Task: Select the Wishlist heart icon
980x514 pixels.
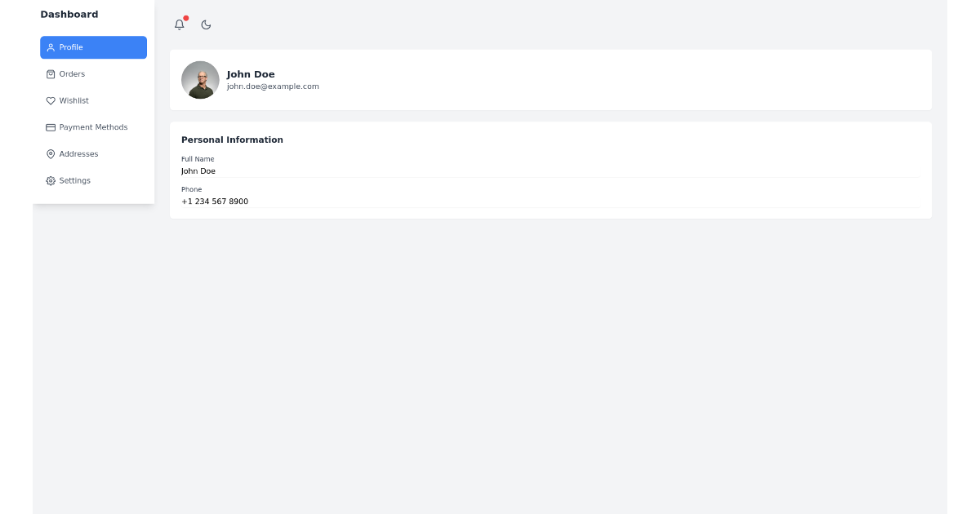Action: (x=51, y=100)
